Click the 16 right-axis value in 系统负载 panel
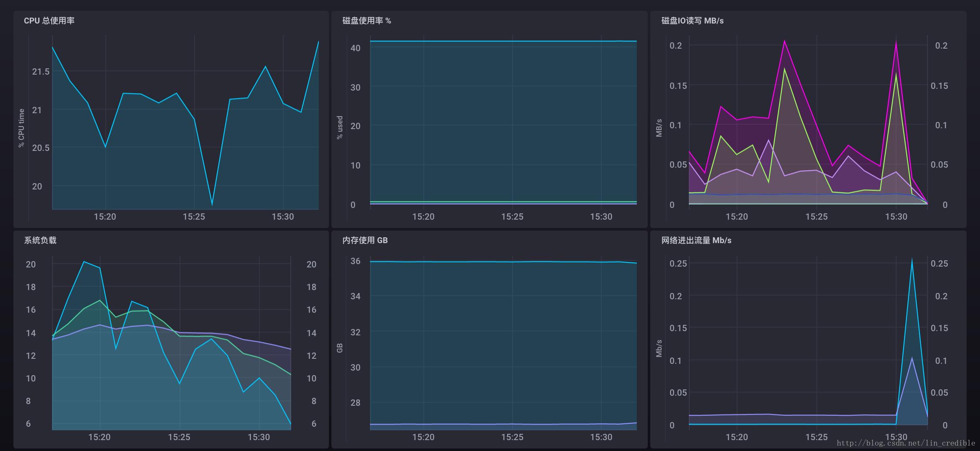 pos(311,310)
